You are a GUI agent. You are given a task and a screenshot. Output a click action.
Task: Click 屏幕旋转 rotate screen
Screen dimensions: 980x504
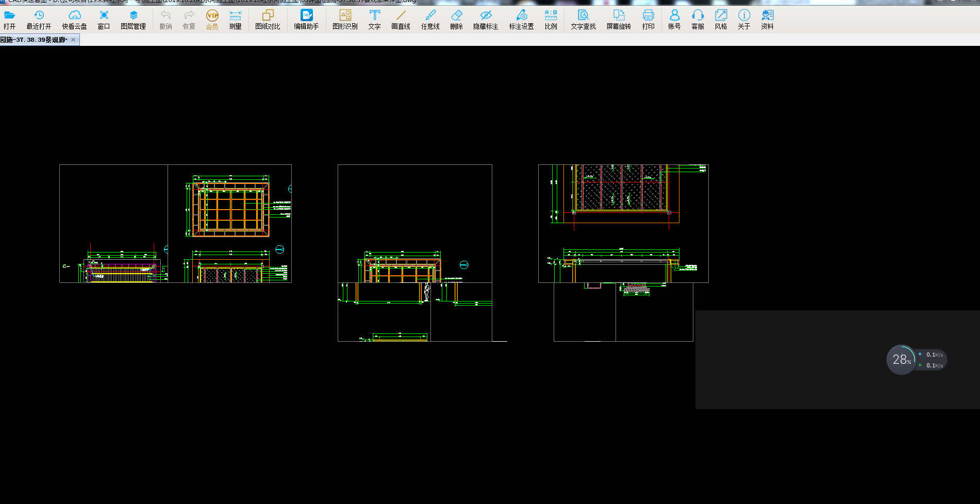(619, 20)
